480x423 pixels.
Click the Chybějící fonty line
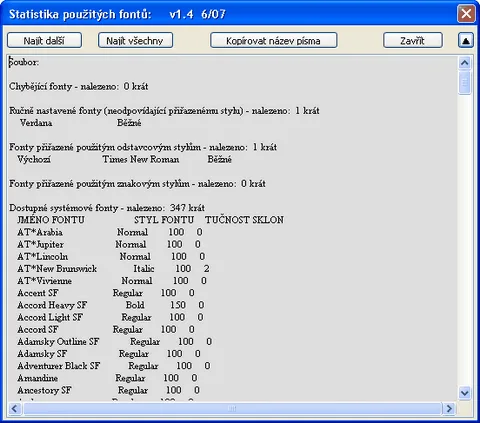pos(79,87)
